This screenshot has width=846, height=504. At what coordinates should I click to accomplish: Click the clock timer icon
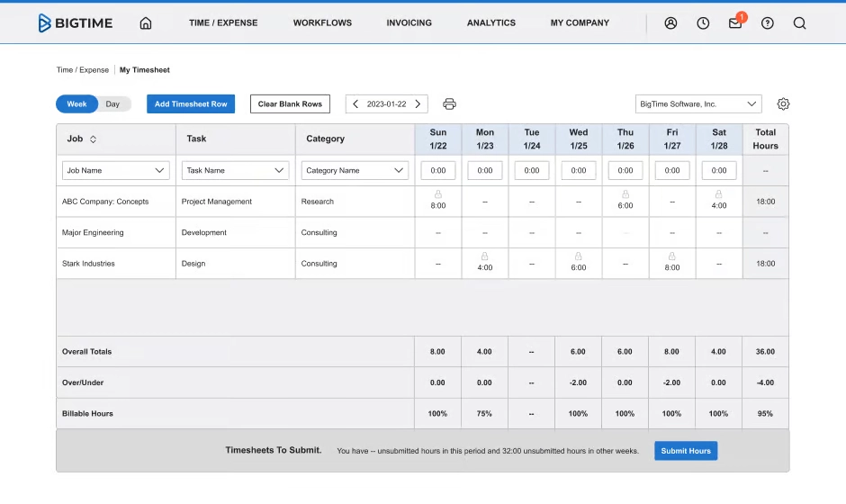pyautogui.click(x=703, y=23)
